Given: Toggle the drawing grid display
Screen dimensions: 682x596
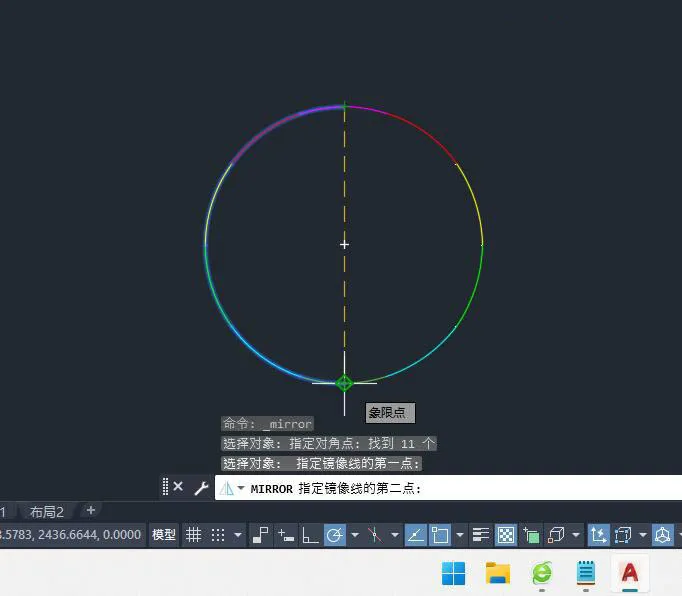Looking at the screenshot, I should click(193, 535).
